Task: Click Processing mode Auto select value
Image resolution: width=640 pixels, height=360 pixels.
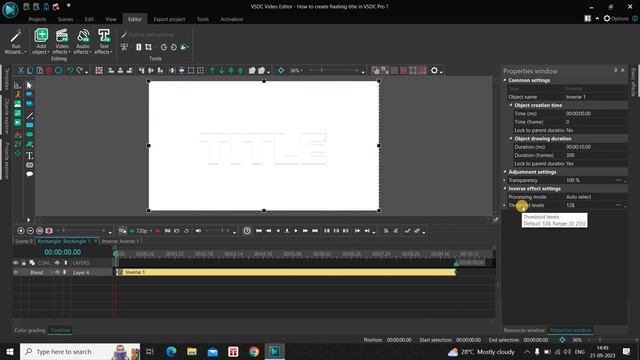Action: [x=596, y=197]
